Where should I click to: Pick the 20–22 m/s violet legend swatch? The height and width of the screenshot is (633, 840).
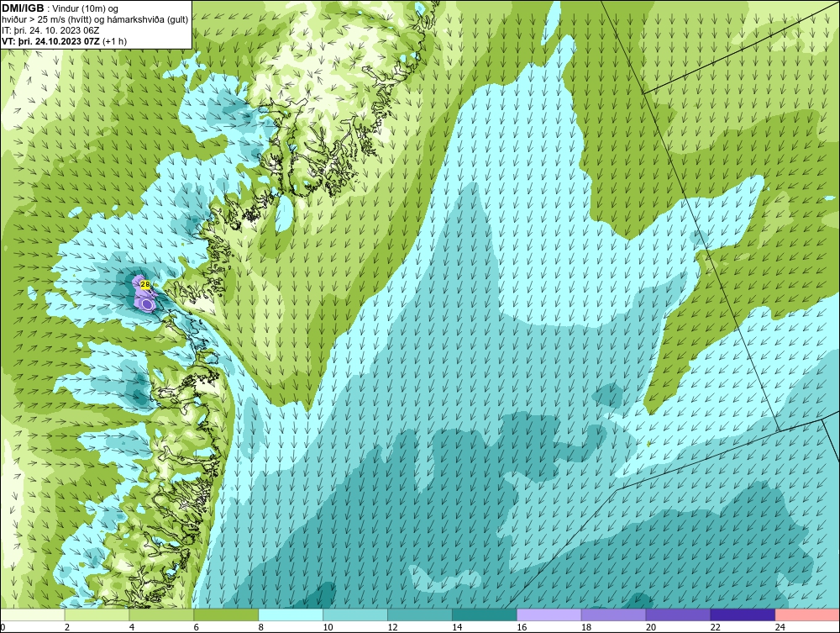tap(678, 615)
